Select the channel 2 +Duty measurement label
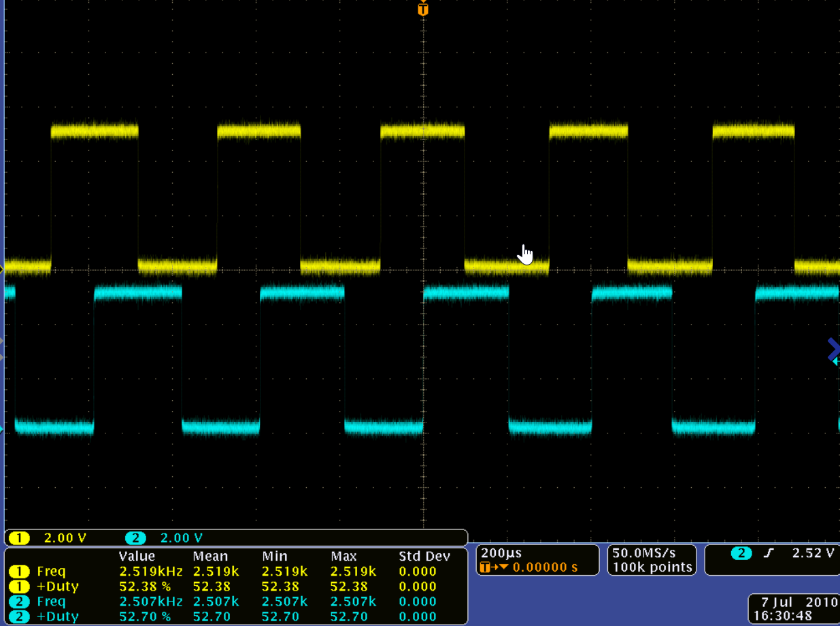The image size is (840, 626). 57,616
